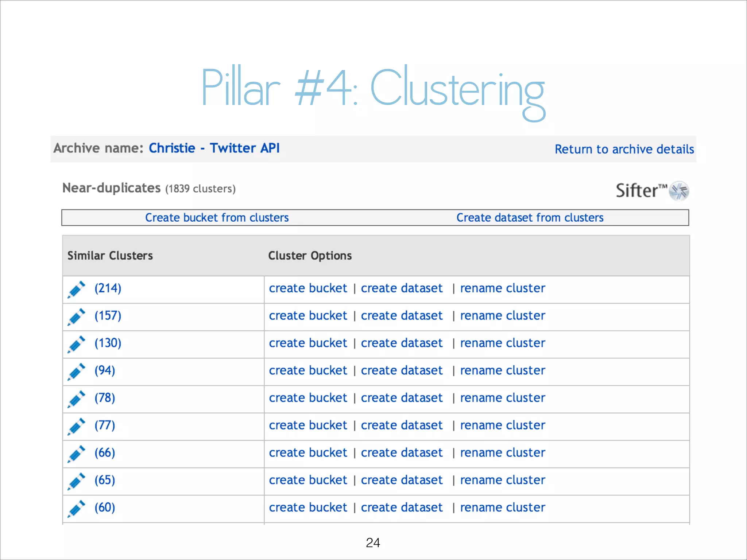This screenshot has width=747, height=560.
Task: Click the pencil icon beside cluster (214)
Action: [x=76, y=289]
